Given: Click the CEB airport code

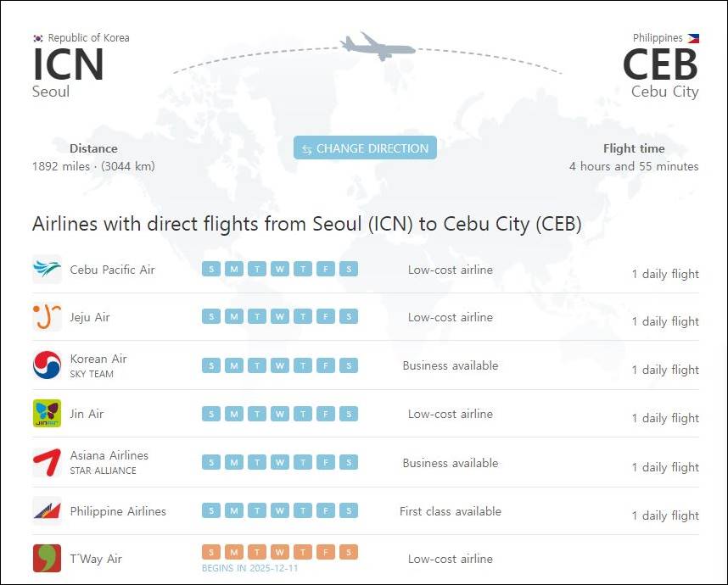Looking at the screenshot, I should [660, 64].
